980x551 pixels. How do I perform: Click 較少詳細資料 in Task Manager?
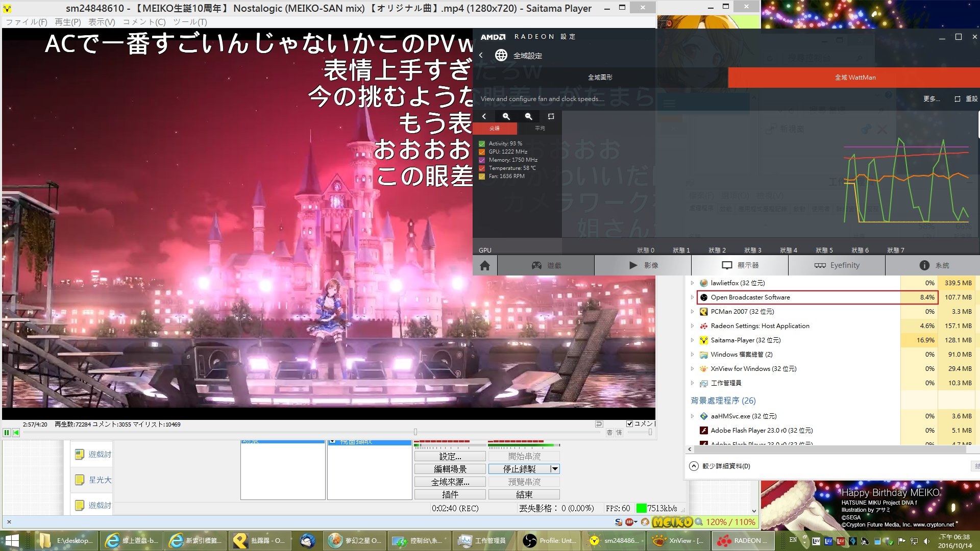[720, 466]
